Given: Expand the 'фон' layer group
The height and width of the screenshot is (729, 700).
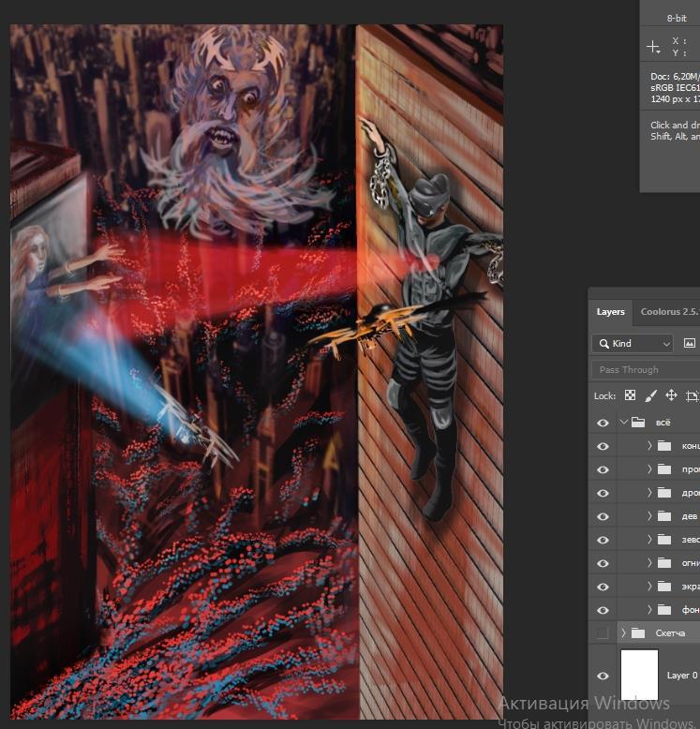Looking at the screenshot, I should [x=649, y=610].
